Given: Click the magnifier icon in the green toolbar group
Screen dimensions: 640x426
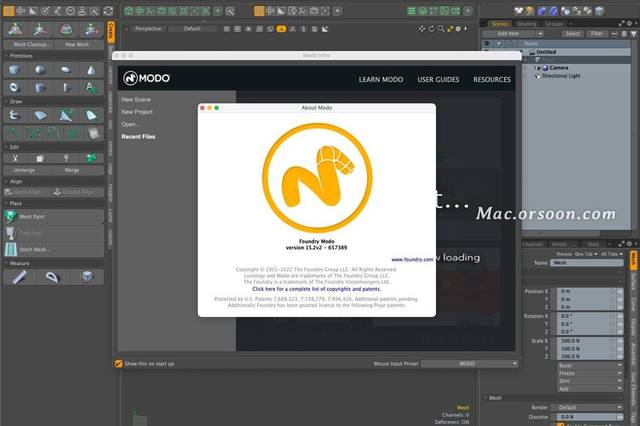Looking at the screenshot, I should click(230, 11).
